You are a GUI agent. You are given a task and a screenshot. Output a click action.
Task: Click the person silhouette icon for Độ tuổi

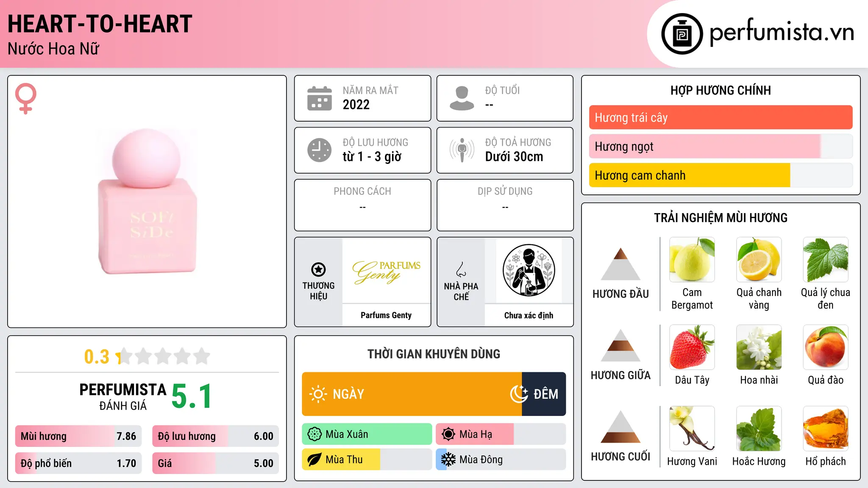click(x=462, y=98)
